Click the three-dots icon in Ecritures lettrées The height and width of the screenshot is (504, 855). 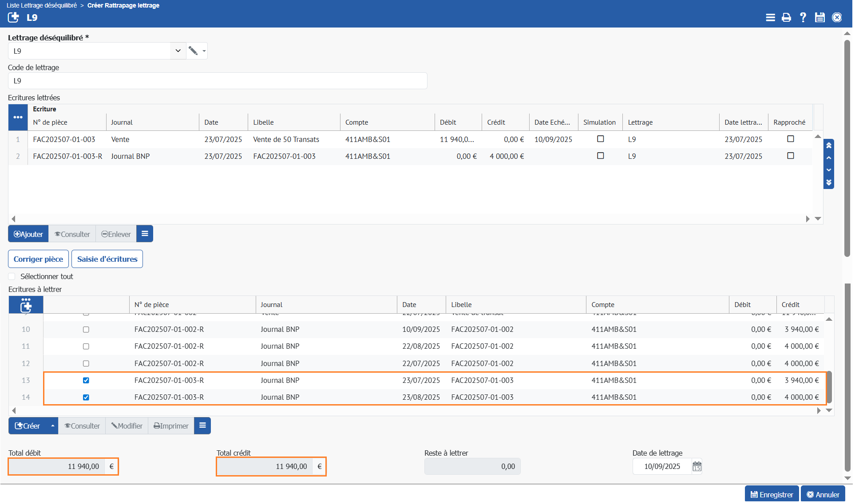(18, 117)
